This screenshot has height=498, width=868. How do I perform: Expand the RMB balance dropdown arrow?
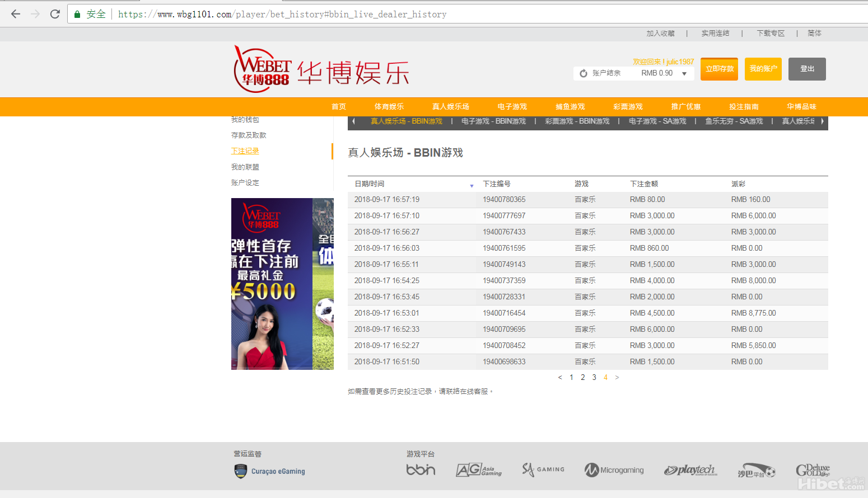pyautogui.click(x=684, y=74)
